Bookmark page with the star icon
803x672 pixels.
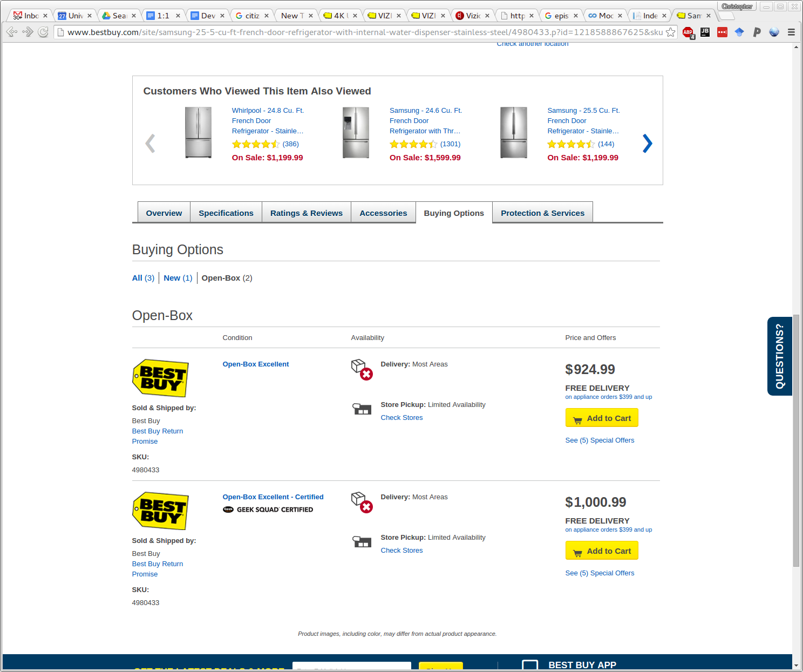[x=670, y=32]
